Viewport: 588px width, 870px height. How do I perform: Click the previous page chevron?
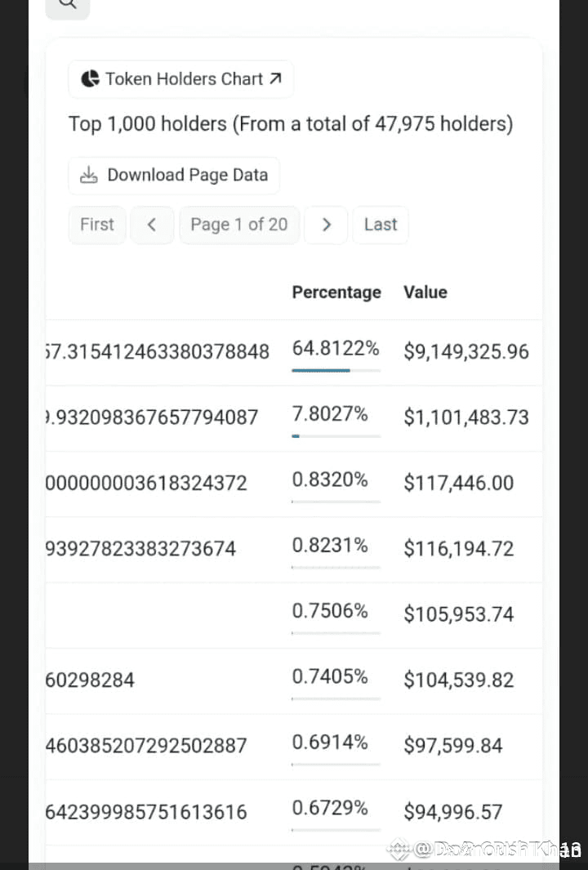click(x=152, y=225)
